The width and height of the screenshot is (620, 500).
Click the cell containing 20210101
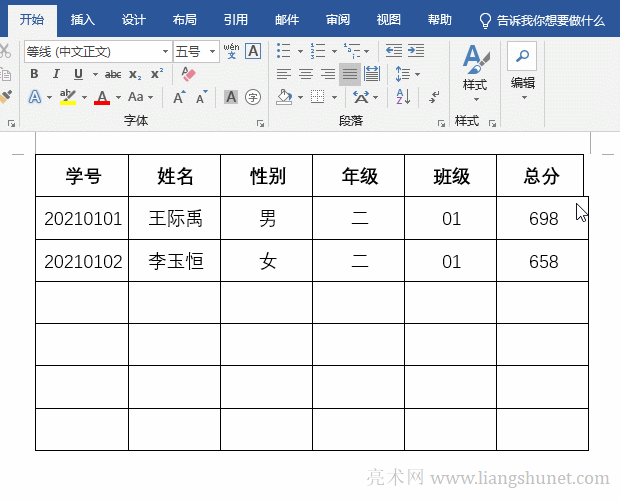(82, 218)
